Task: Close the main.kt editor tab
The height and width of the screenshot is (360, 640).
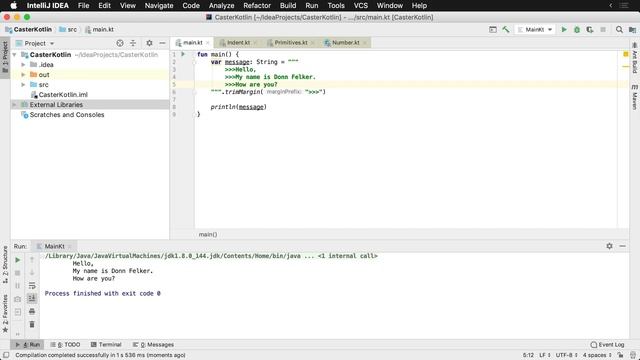Action: pos(207,42)
